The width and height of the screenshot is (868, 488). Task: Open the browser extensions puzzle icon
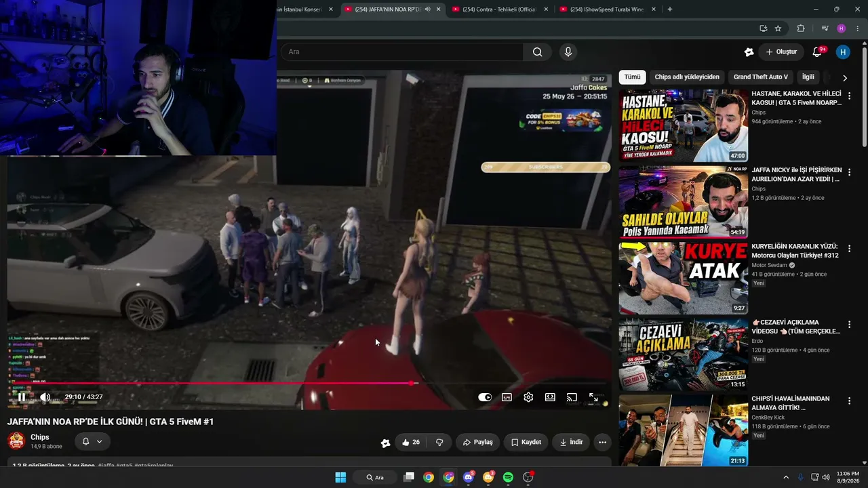pos(801,28)
